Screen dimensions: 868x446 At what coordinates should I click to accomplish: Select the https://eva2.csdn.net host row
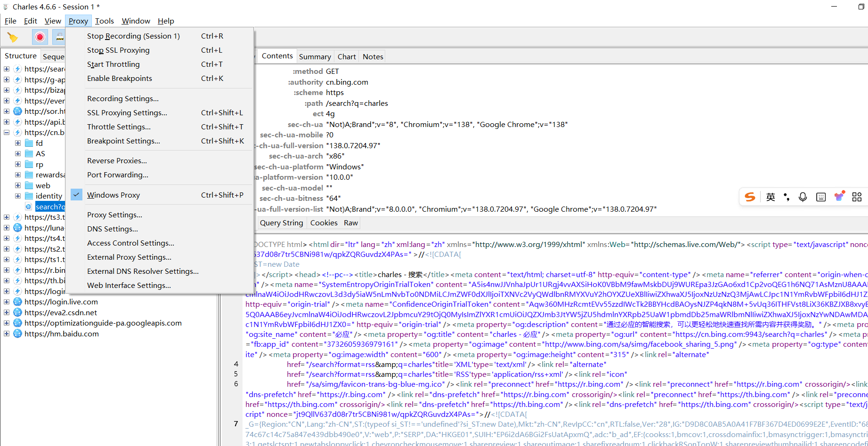(x=61, y=312)
